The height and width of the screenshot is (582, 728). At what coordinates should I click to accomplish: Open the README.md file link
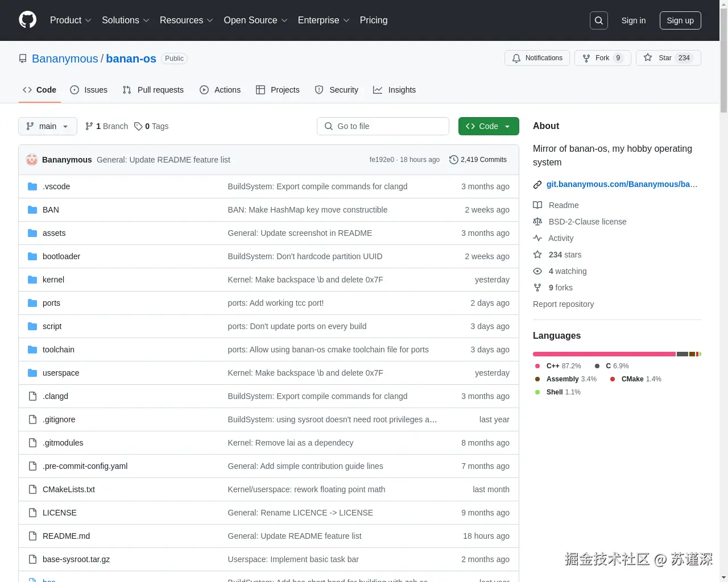tap(66, 535)
